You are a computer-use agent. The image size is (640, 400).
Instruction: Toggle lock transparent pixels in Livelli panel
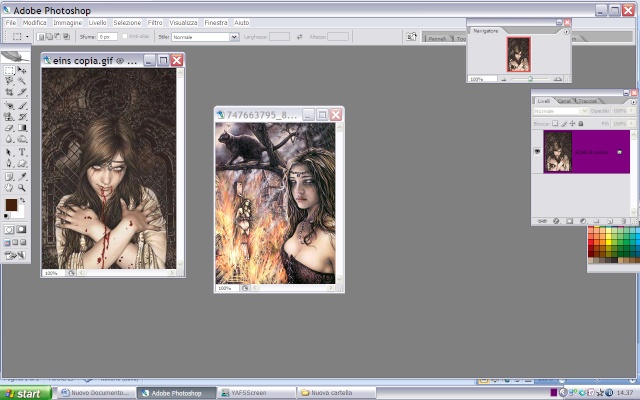pos(555,123)
